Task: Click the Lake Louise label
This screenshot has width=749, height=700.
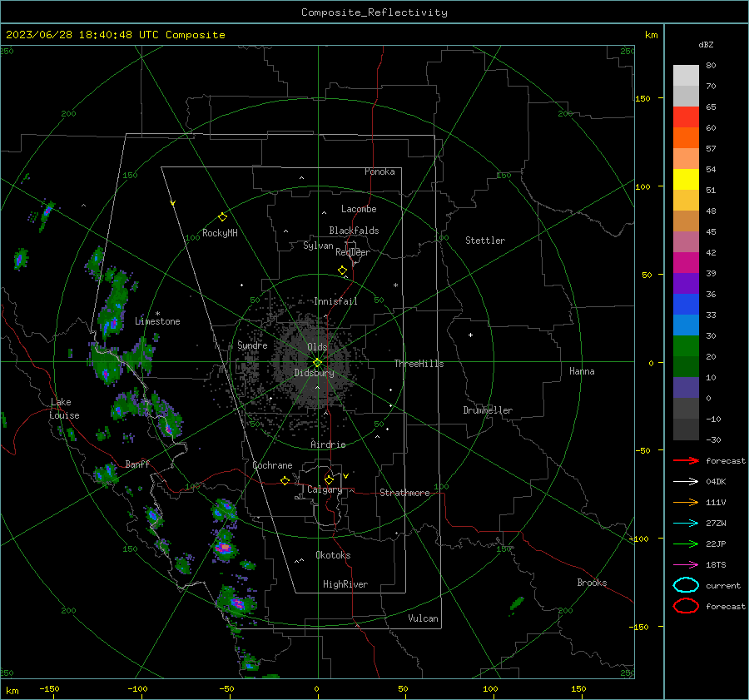Action: tap(64, 409)
